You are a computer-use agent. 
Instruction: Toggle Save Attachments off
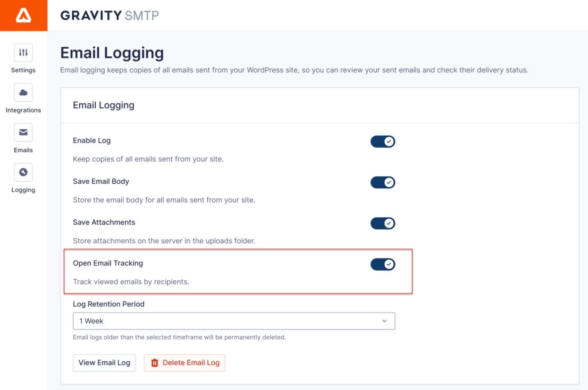pos(382,223)
